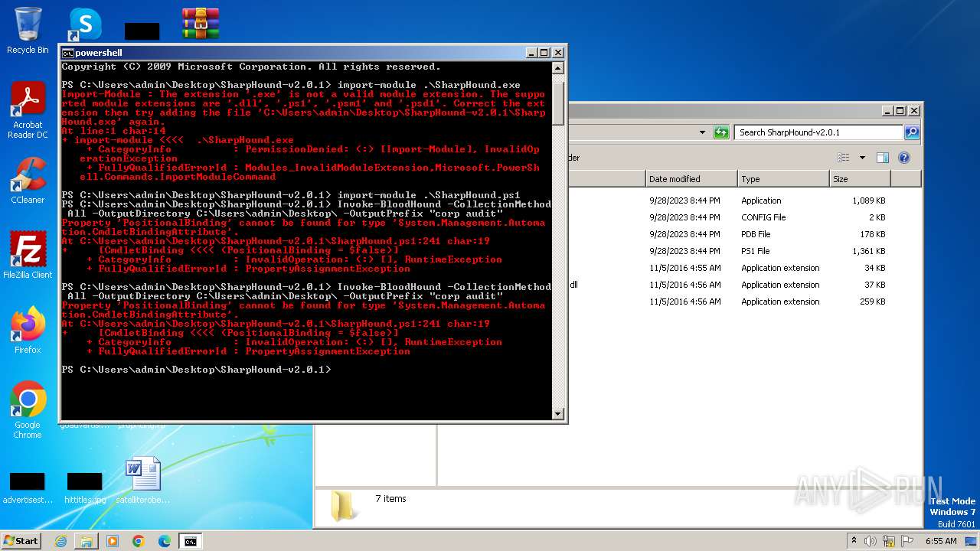Sort files by Type column
The height and width of the screenshot is (551, 980).
coord(784,179)
